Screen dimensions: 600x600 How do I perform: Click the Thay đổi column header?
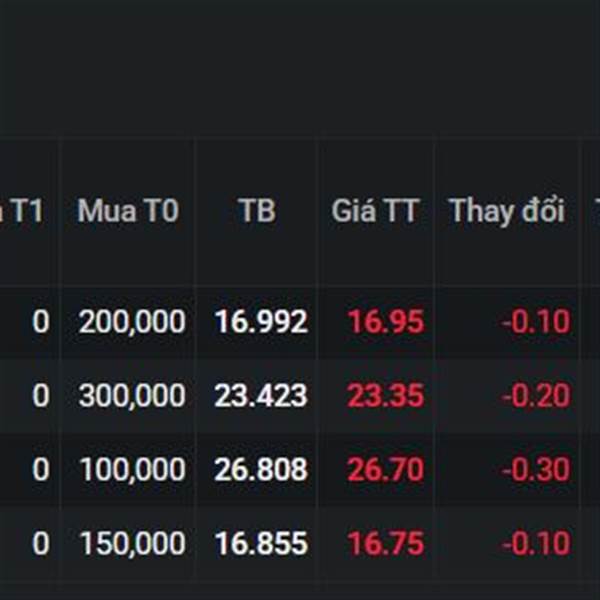point(506,211)
